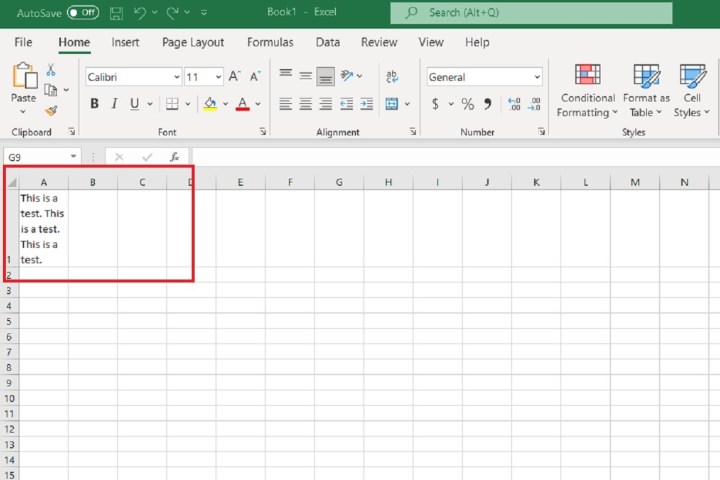Toggle the AutoSave switch
This screenshot has height=480, width=720.
click(x=83, y=13)
